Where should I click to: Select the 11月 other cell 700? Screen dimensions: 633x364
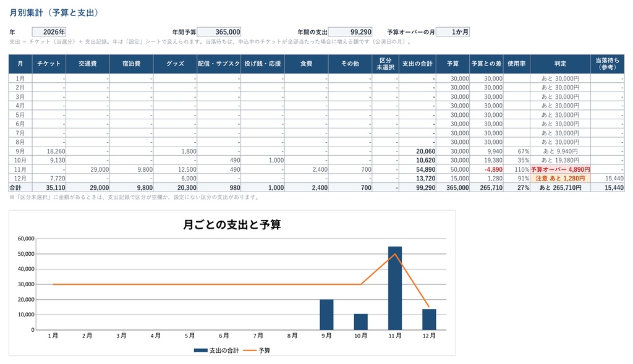[350, 169]
